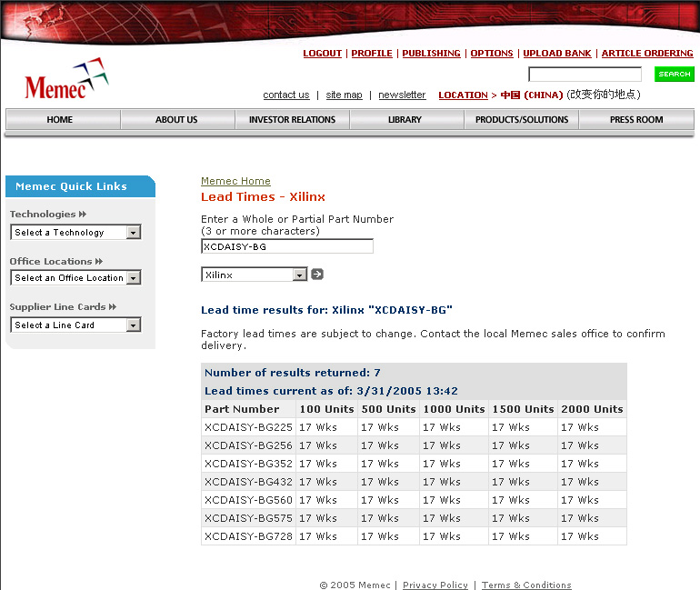Screen dimensions: 700x590
Task: Click the Location link
Action: [x=463, y=95]
